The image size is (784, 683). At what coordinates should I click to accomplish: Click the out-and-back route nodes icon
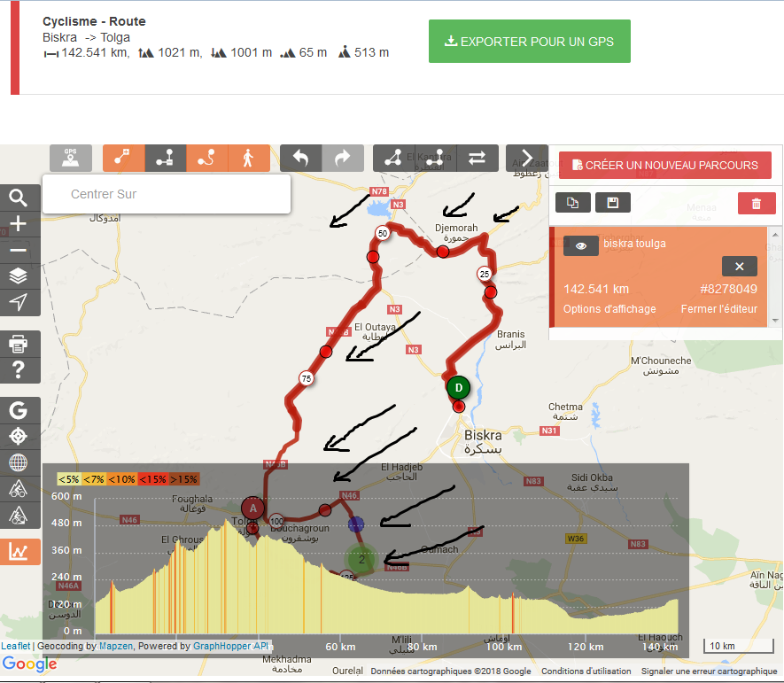point(436,158)
